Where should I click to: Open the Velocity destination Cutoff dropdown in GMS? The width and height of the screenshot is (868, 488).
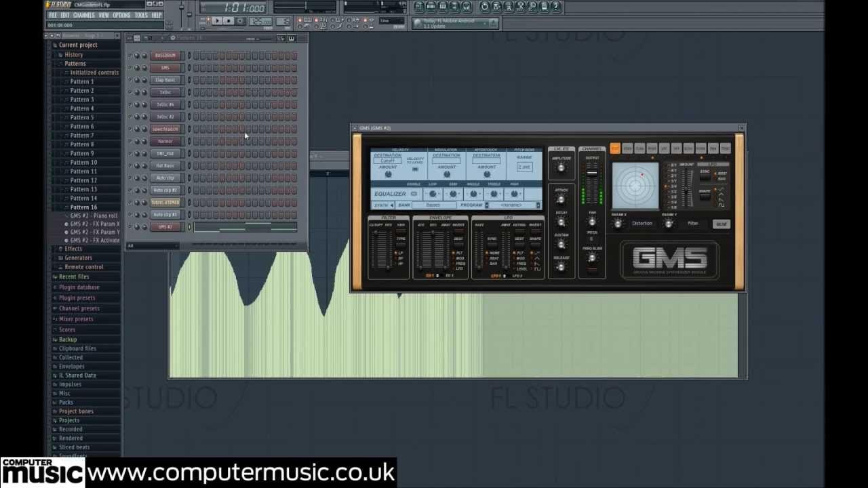click(388, 161)
